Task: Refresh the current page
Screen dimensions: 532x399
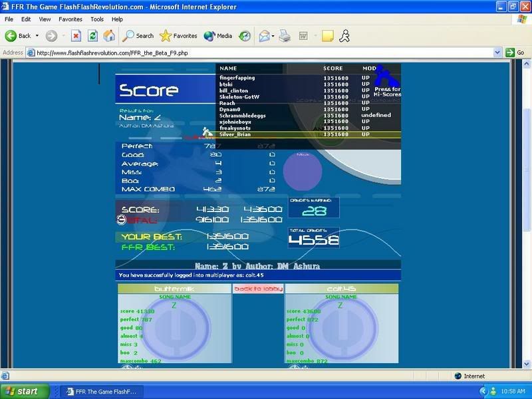Action: pos(92,36)
